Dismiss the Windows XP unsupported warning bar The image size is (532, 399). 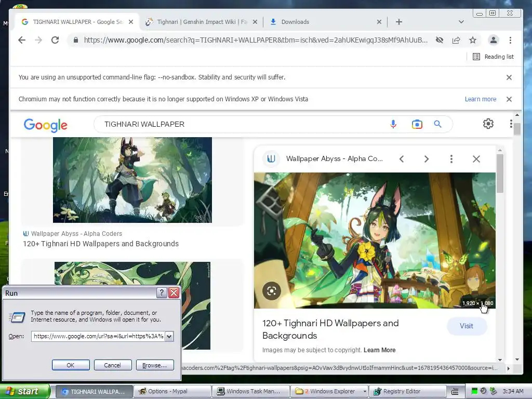509,99
